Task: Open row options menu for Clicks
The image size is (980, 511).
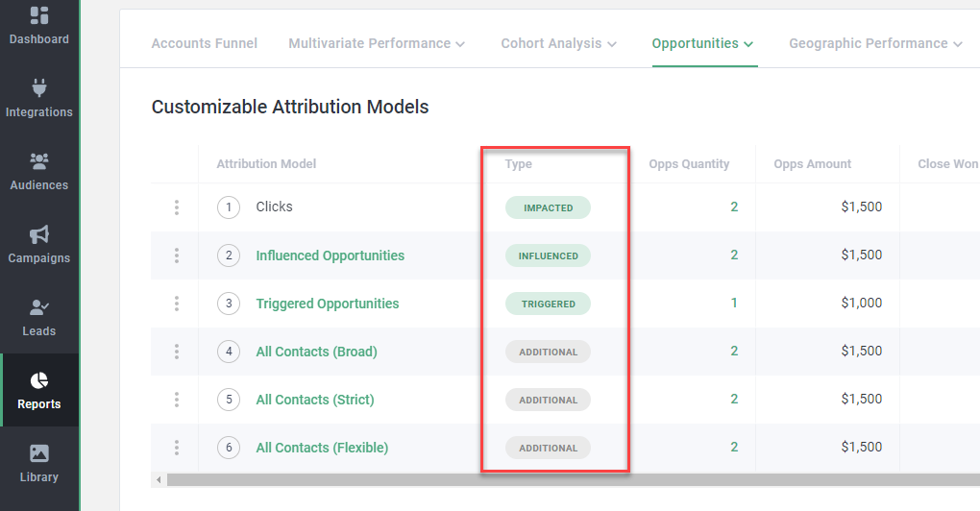Action: point(177,207)
